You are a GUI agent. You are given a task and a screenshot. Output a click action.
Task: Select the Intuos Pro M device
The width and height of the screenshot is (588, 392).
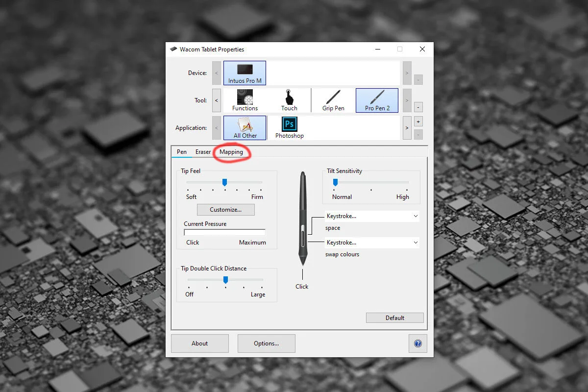[245, 73]
